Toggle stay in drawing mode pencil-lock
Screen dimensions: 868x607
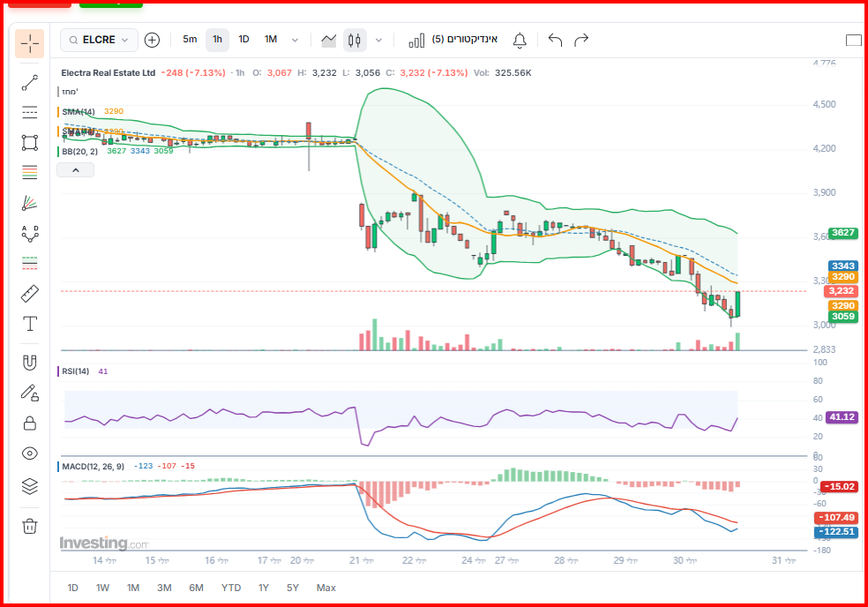tap(29, 393)
